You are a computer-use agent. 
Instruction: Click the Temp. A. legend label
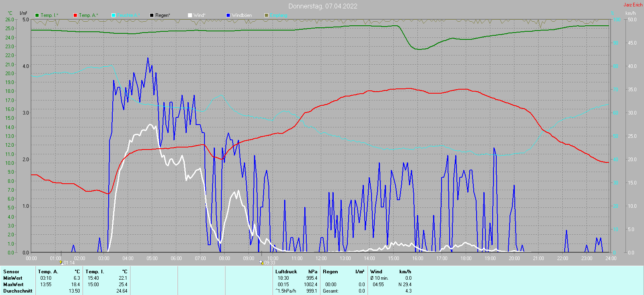tap(88, 15)
